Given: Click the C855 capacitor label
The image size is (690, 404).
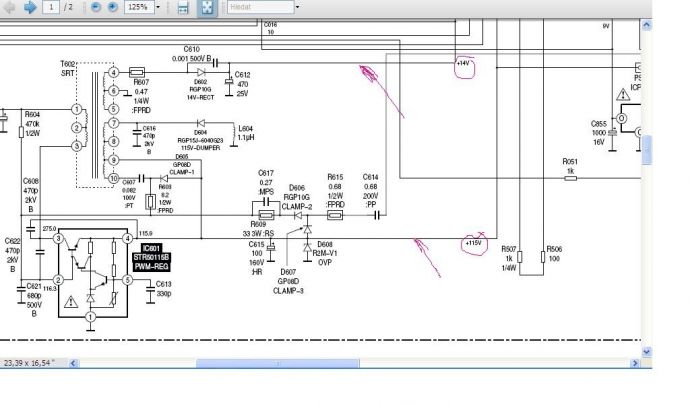Looking at the screenshot, I should point(598,124).
